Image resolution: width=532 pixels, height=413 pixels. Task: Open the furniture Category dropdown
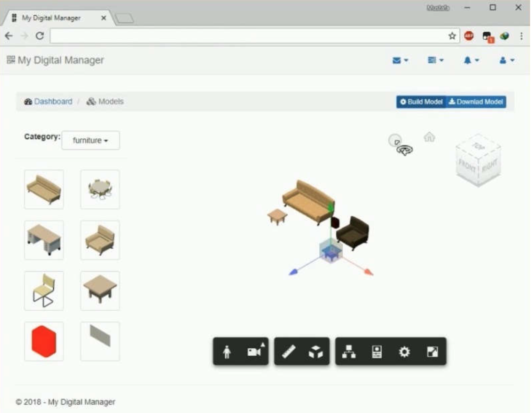click(x=90, y=140)
